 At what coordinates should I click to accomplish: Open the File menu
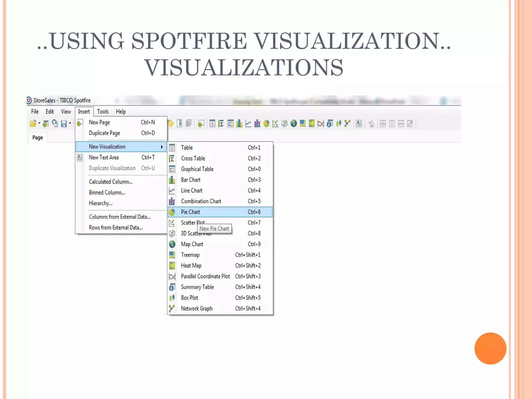coord(35,112)
